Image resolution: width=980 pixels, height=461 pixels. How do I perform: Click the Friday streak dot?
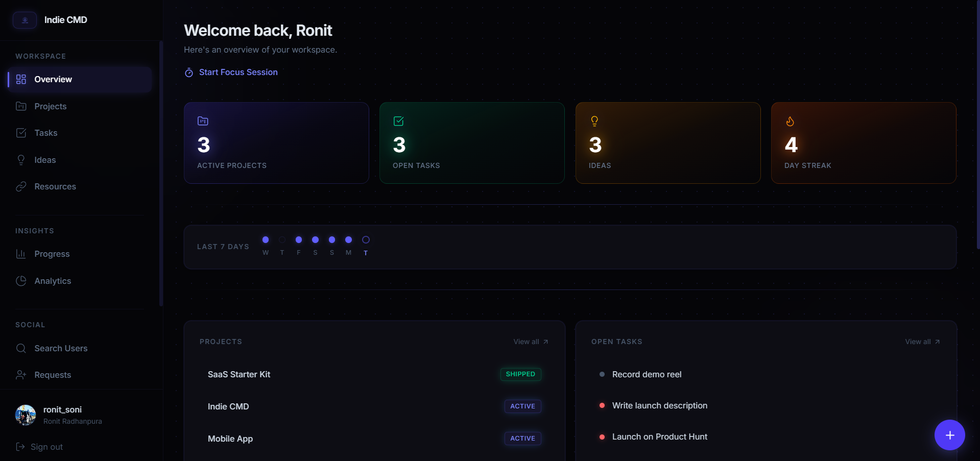click(x=299, y=239)
